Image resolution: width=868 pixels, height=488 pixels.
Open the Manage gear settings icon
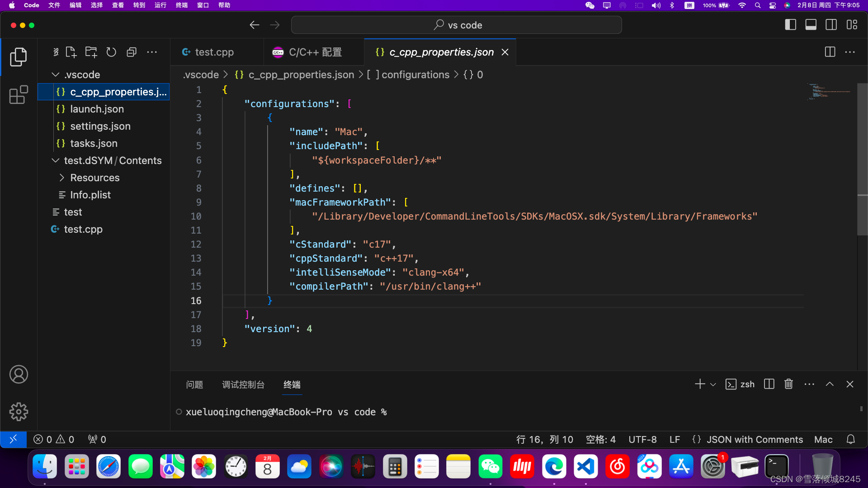(19, 412)
